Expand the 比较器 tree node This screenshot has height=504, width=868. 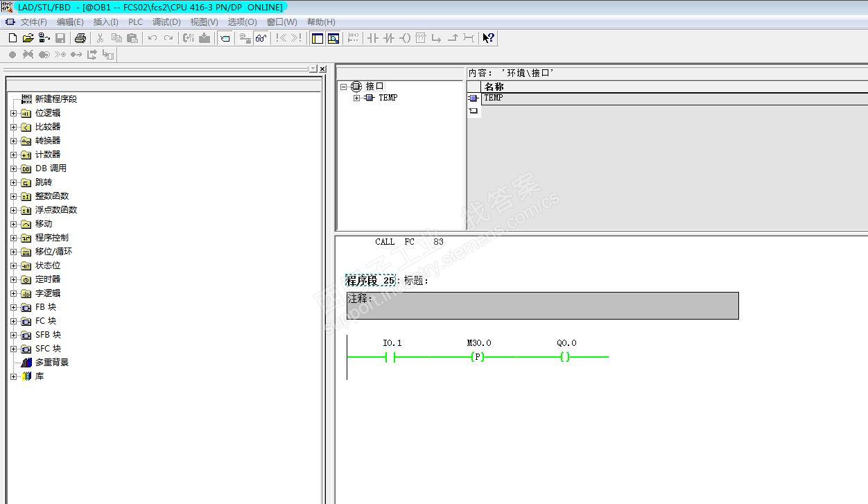tap(13, 127)
